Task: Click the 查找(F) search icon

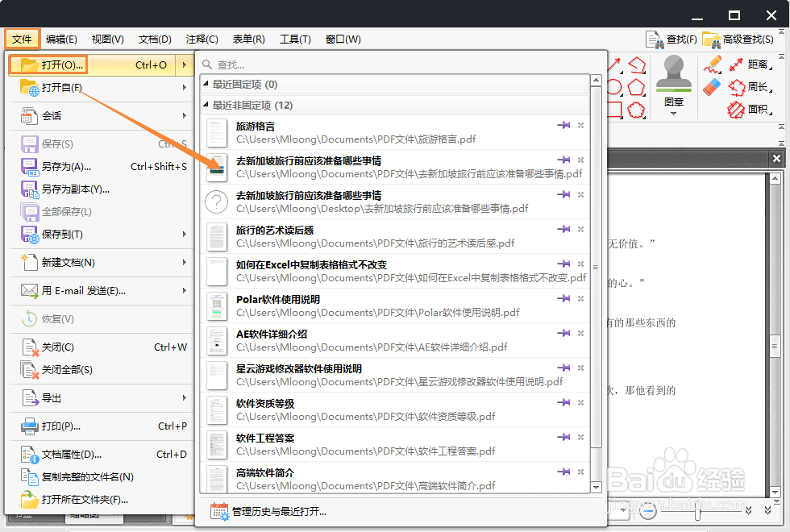Action: point(655,39)
